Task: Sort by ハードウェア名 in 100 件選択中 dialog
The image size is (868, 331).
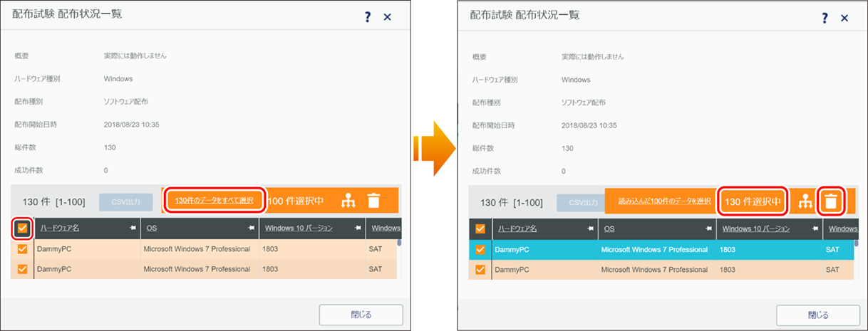Action: (x=59, y=228)
